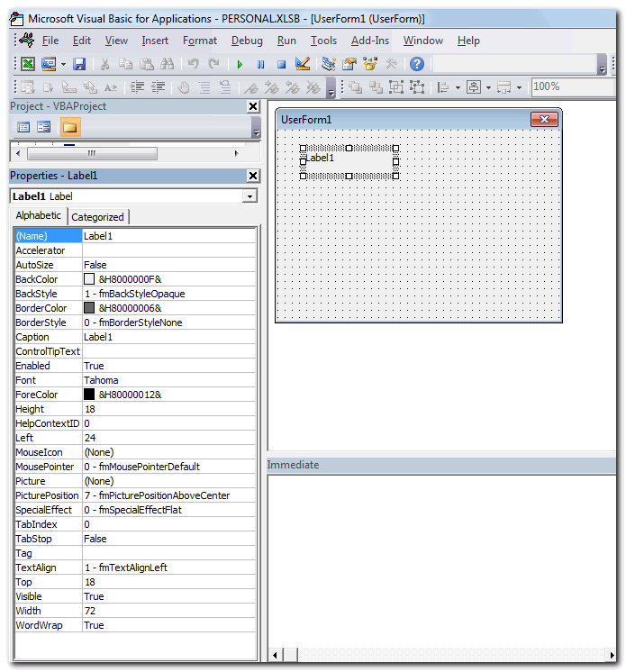Open the Tools menu
This screenshot has width=626, height=672.
click(323, 41)
